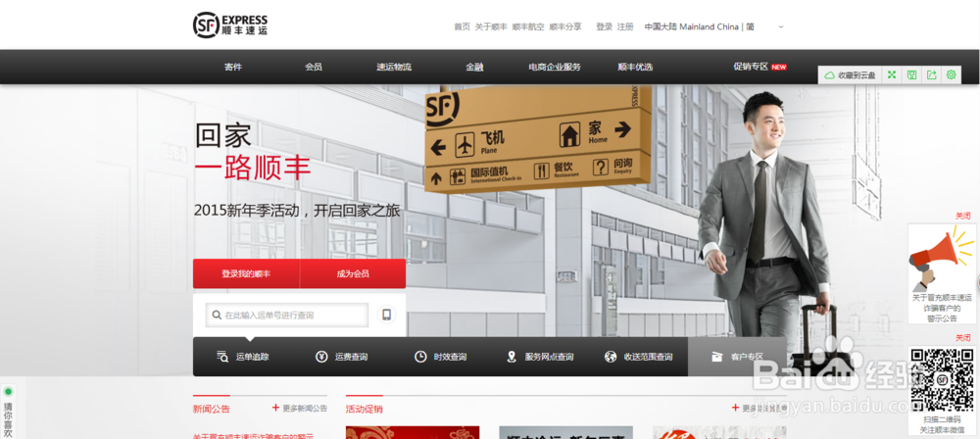
Task: Select the 收送范围查询 coverage query tab
Action: pyautogui.click(x=639, y=357)
